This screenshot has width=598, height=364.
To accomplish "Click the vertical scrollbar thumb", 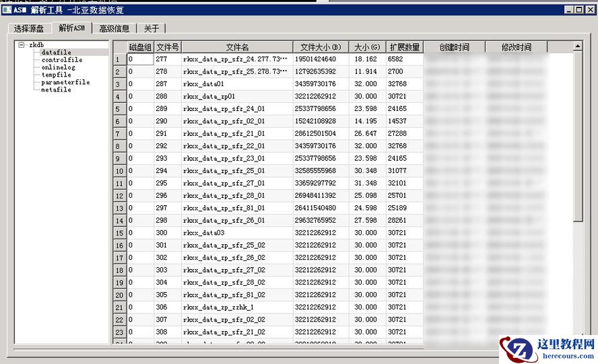I will click(578, 137).
